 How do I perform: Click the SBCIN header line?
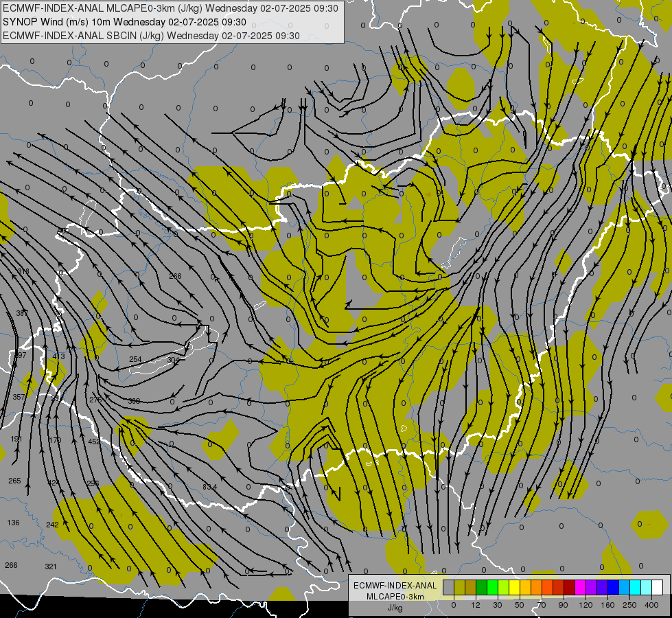point(151,36)
